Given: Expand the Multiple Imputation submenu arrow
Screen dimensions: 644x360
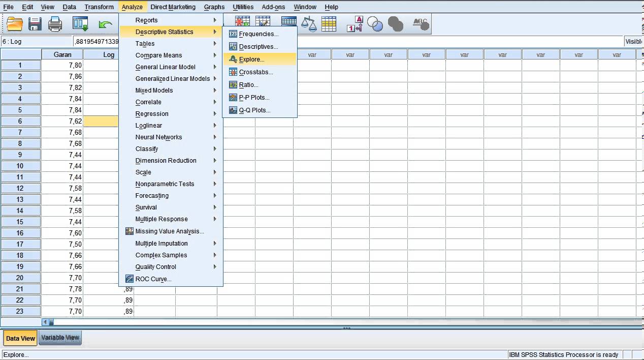Looking at the screenshot, I should pos(215,244).
